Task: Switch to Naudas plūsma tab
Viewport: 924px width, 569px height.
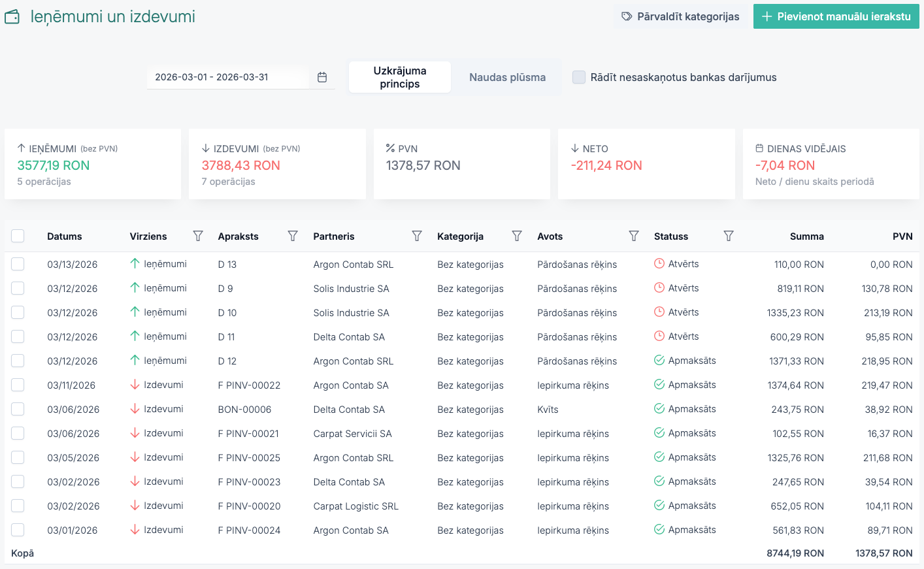Action: [x=507, y=77]
